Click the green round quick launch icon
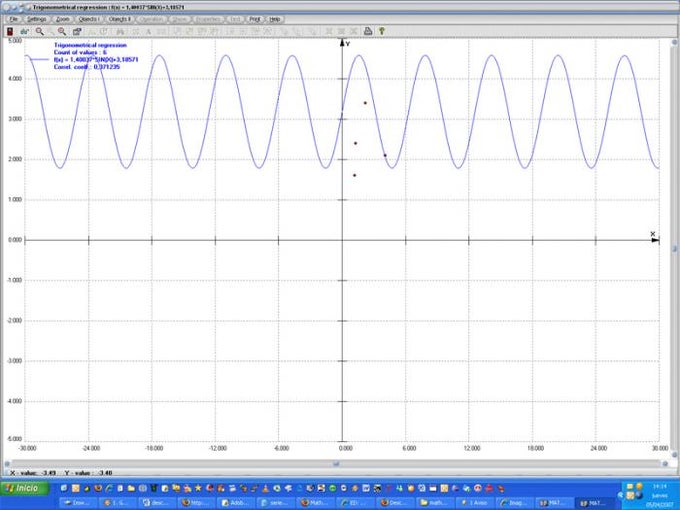The width and height of the screenshot is (680, 510). point(333,488)
